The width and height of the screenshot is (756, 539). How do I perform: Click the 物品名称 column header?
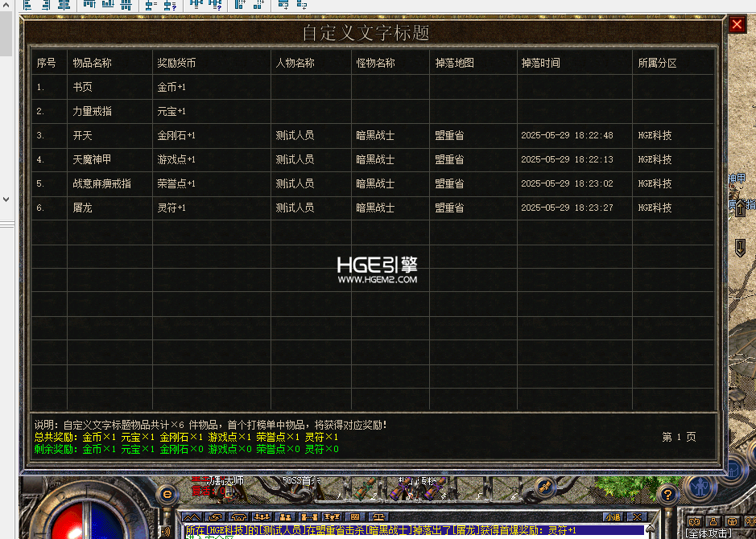(x=92, y=63)
